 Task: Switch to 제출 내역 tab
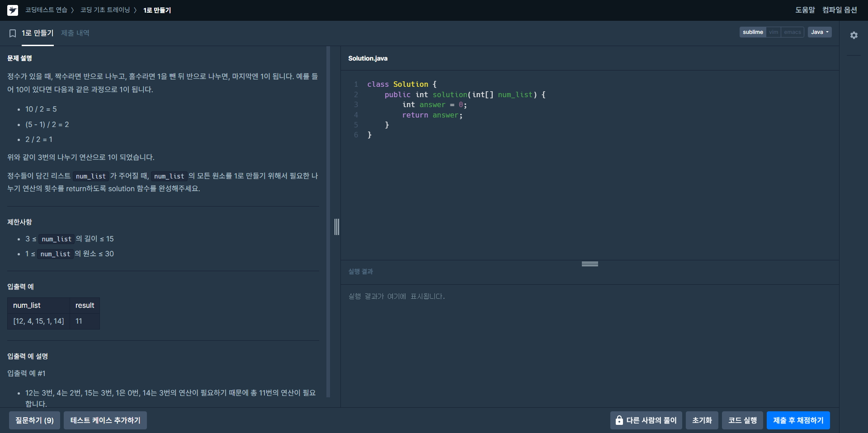pos(75,33)
